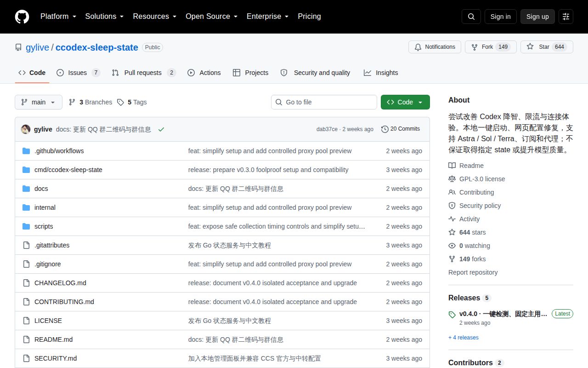Expand the Enterprise menu

click(x=267, y=17)
